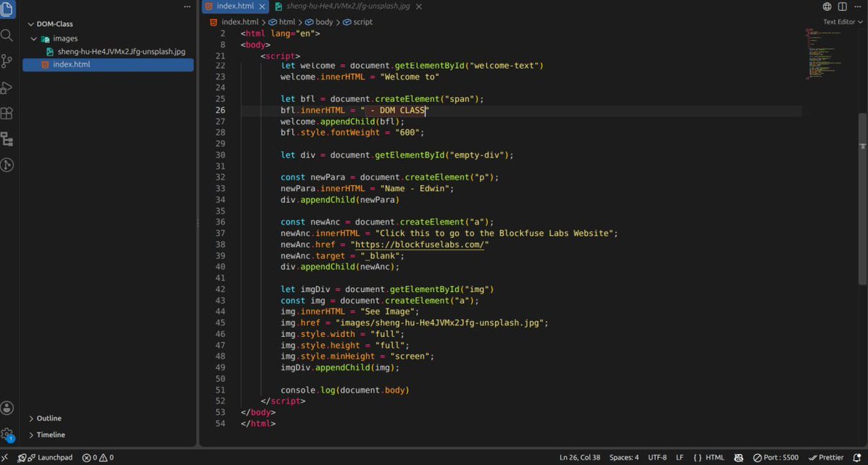Close the sheng-hu jpg editor tab

[420, 6]
